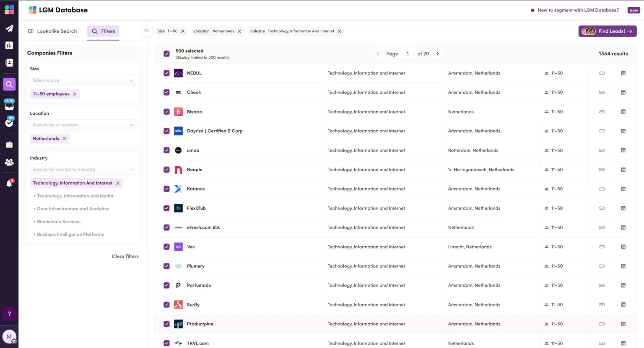This screenshot has height=348, width=644.
Task: Open the contacts book sidebar icon
Action: point(9,63)
